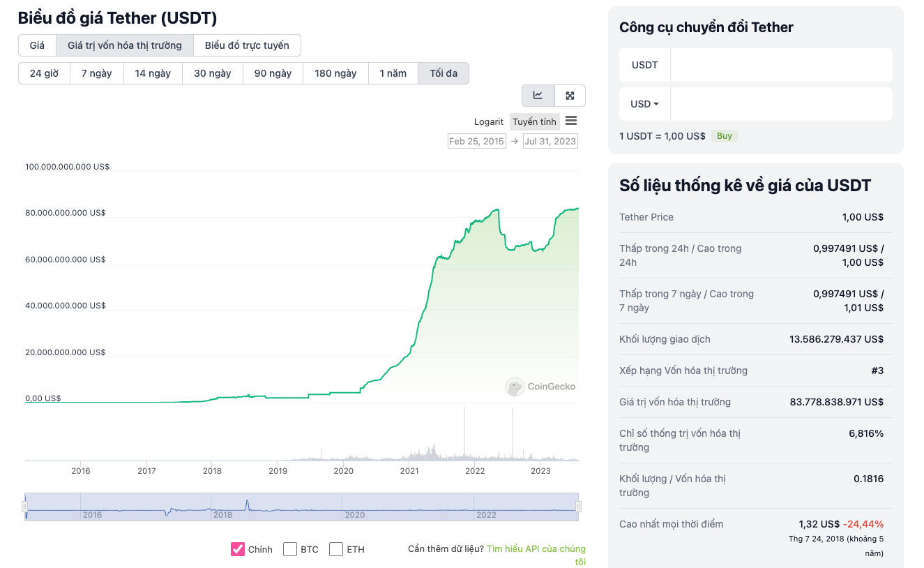Click the Biểu đồ giá Tether (USDT) heading
The height and width of the screenshot is (568, 924).
pyautogui.click(x=117, y=18)
